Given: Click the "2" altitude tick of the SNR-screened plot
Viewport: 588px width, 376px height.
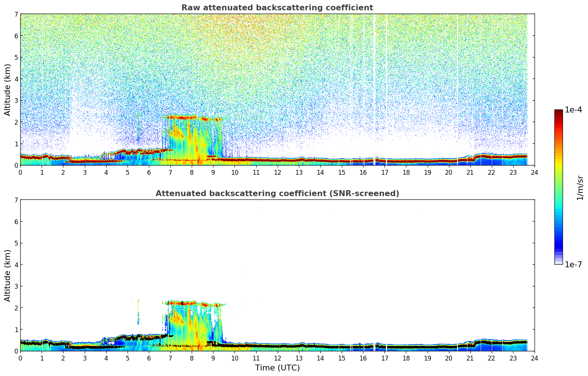Looking at the screenshot, I should (x=16, y=308).
